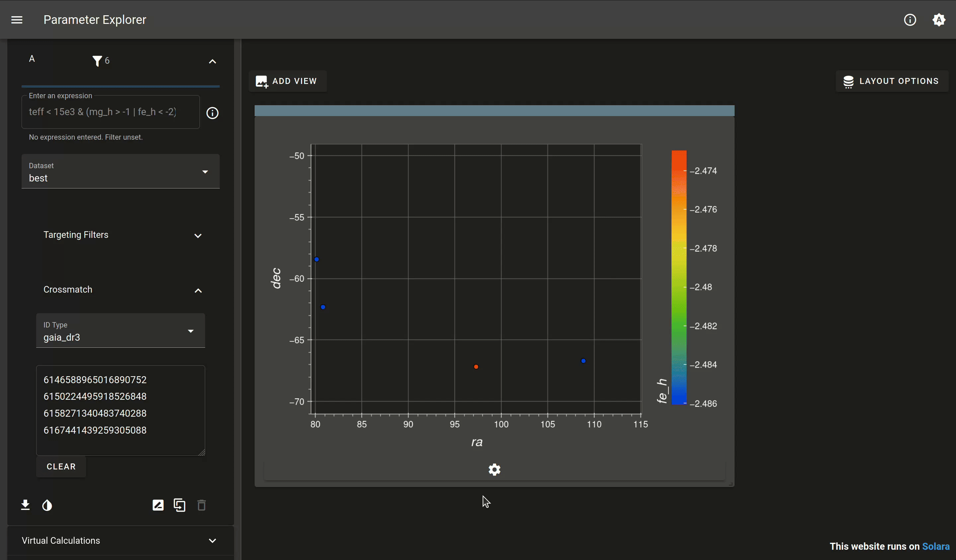Toggle the auto theme brightness icon
956x560 pixels.
938,20
